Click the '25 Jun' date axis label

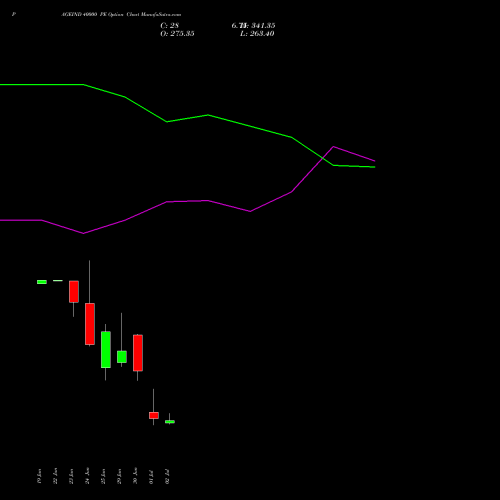coord(103,476)
